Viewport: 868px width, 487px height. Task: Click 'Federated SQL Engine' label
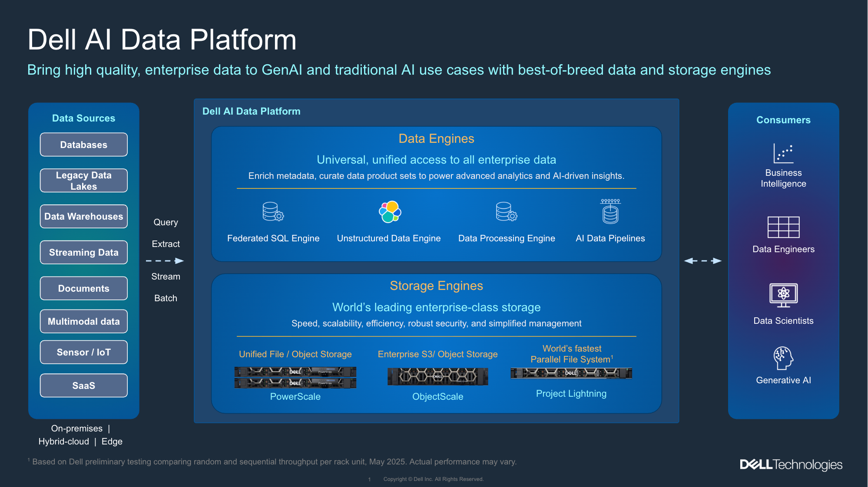[273, 238]
